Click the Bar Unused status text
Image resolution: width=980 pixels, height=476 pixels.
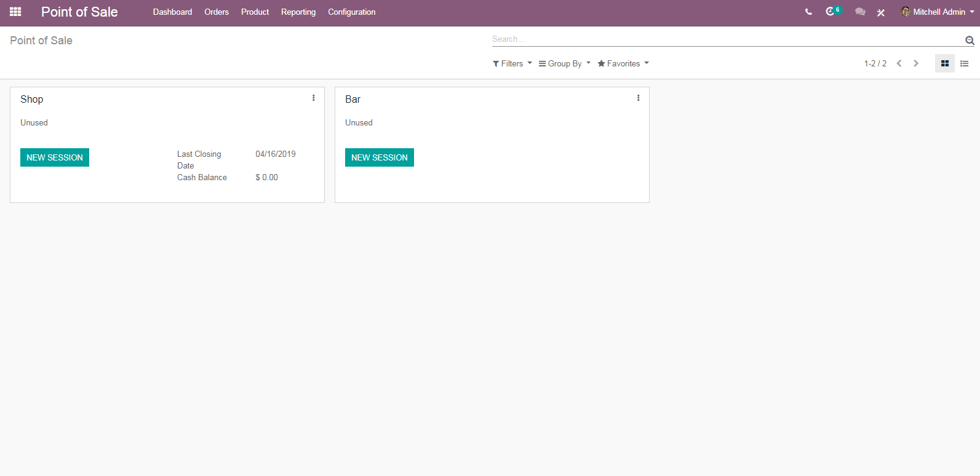(359, 122)
